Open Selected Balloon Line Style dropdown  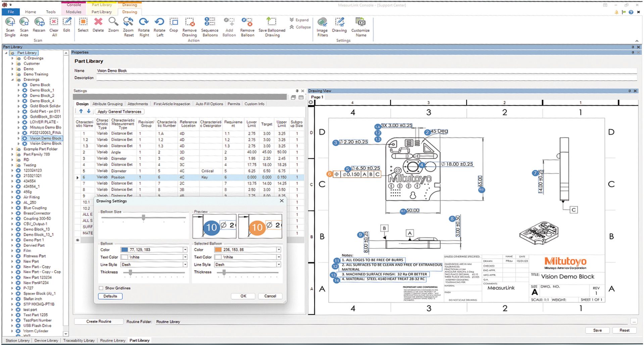(x=279, y=264)
